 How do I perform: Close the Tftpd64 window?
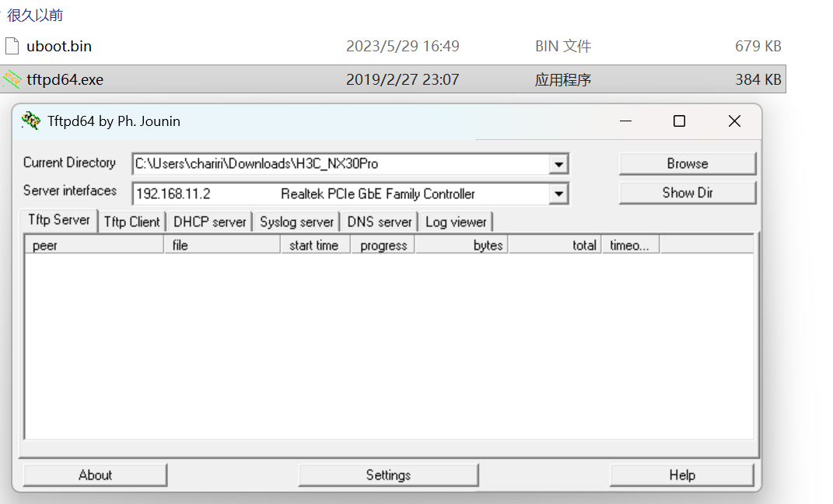coord(733,121)
